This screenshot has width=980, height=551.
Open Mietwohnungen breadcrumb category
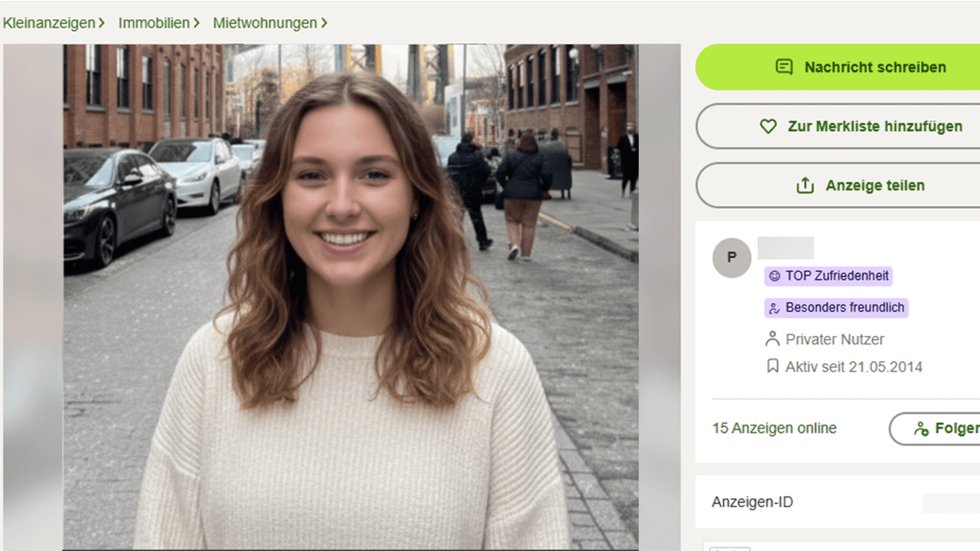pos(265,23)
